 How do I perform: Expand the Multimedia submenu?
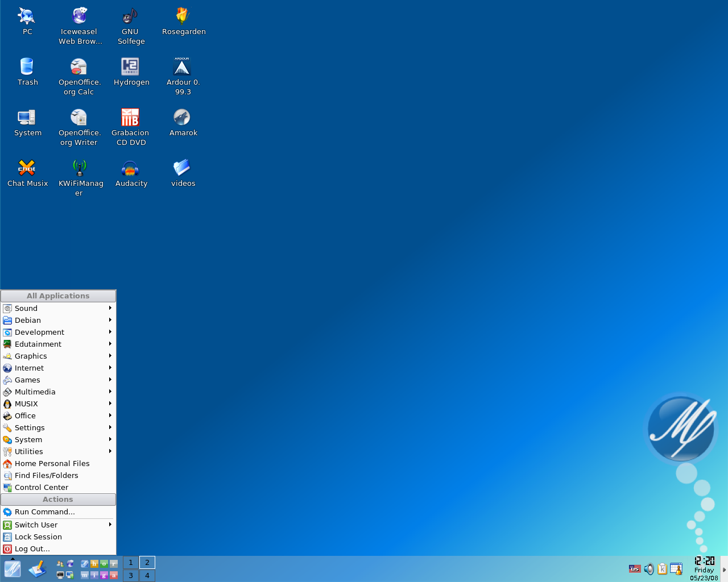(58, 392)
